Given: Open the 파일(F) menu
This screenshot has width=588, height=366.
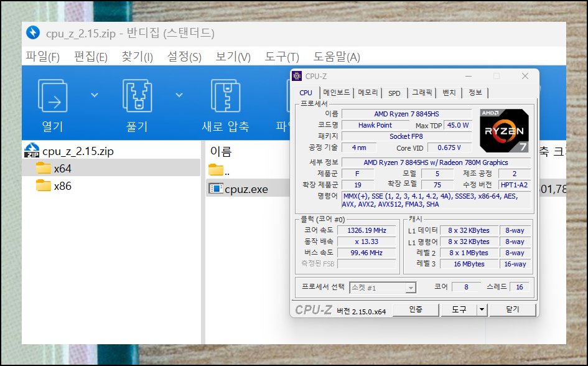Looking at the screenshot, I should click(42, 57).
